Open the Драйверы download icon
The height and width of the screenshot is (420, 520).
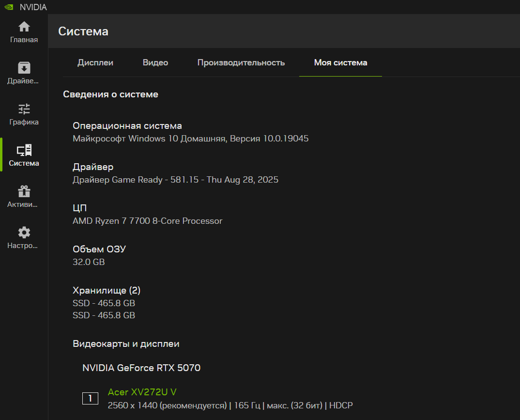point(24,68)
